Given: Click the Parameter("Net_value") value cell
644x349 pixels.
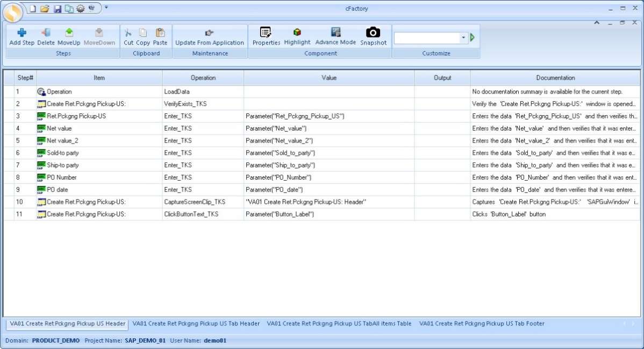Looking at the screenshot, I should (329, 129).
